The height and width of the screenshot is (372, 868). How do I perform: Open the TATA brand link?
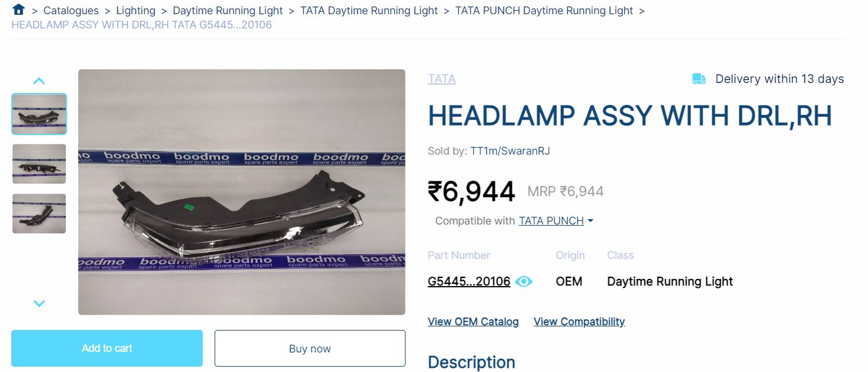pos(442,79)
